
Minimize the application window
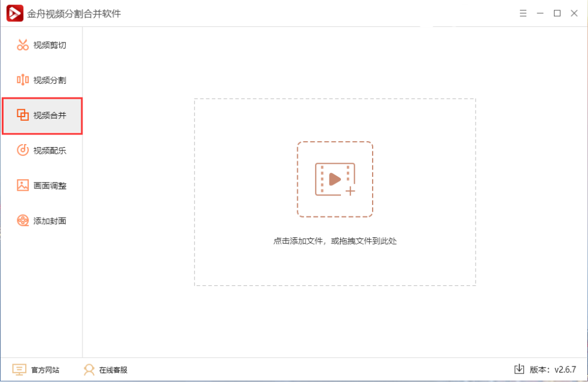[540, 13]
